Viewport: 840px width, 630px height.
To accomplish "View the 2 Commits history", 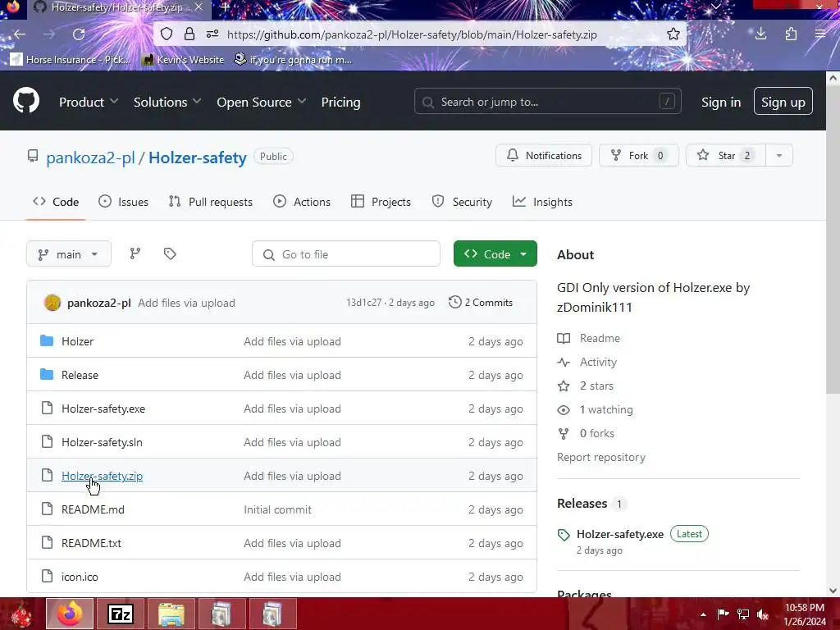I will (x=481, y=302).
